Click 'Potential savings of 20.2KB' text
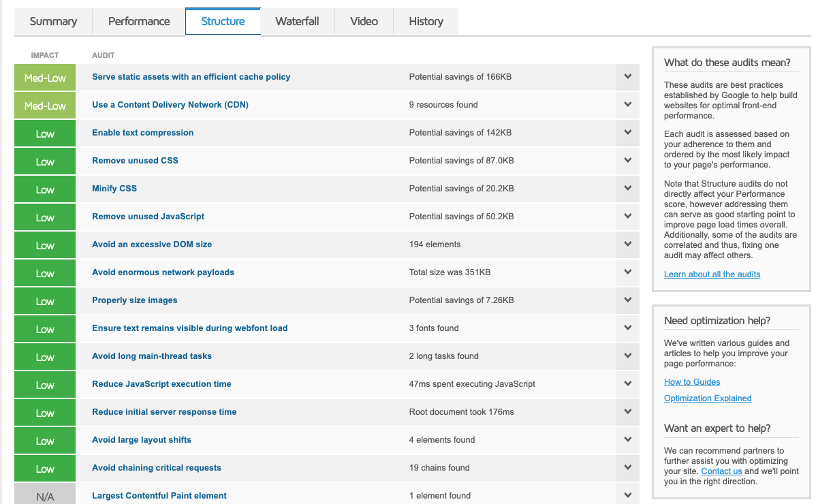The image size is (818, 504). tap(462, 189)
